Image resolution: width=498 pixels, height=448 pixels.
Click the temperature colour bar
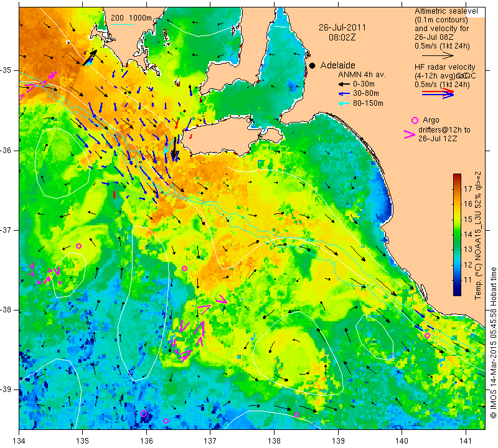point(457,235)
